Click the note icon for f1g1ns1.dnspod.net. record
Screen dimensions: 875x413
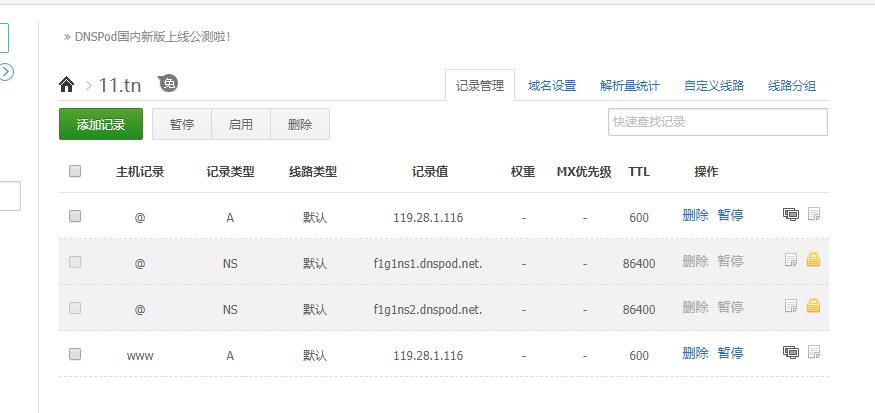pyautogui.click(x=791, y=260)
